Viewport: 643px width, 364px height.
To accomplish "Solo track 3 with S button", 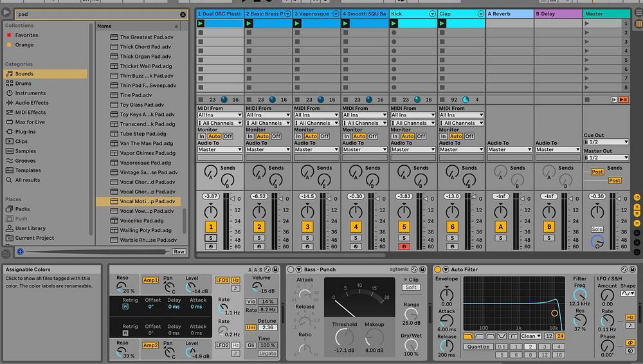I will click(307, 238).
